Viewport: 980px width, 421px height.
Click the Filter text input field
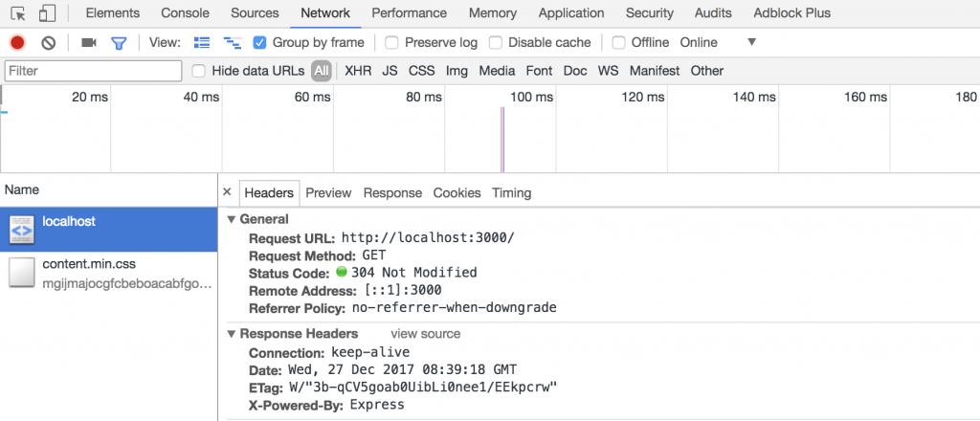[x=93, y=71]
